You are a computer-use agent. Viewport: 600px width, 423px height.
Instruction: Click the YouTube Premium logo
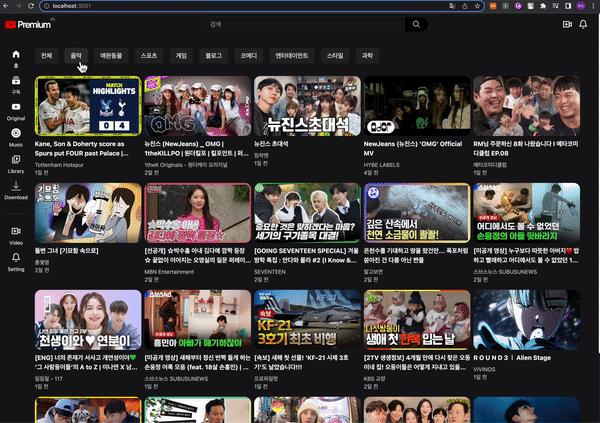pos(28,24)
